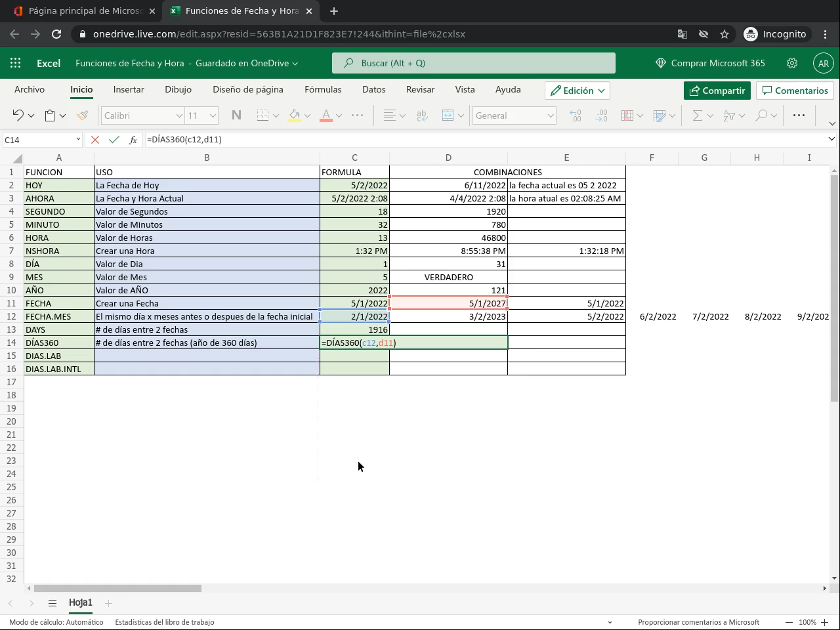The height and width of the screenshot is (630, 840).
Task: Confirm the formula with the green checkmark
Action: (114, 140)
